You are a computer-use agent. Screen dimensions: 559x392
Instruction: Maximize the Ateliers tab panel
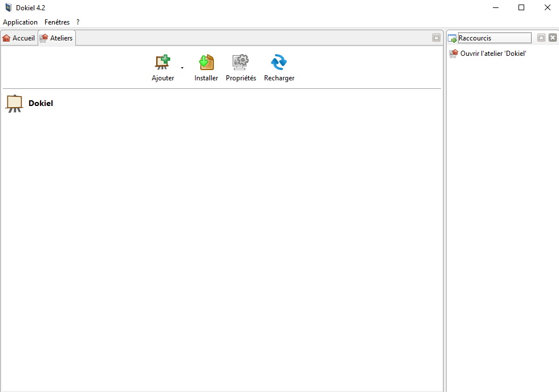point(436,38)
